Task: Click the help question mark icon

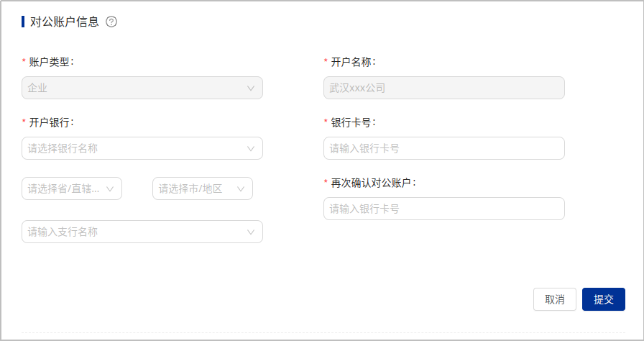Action: pos(111,22)
